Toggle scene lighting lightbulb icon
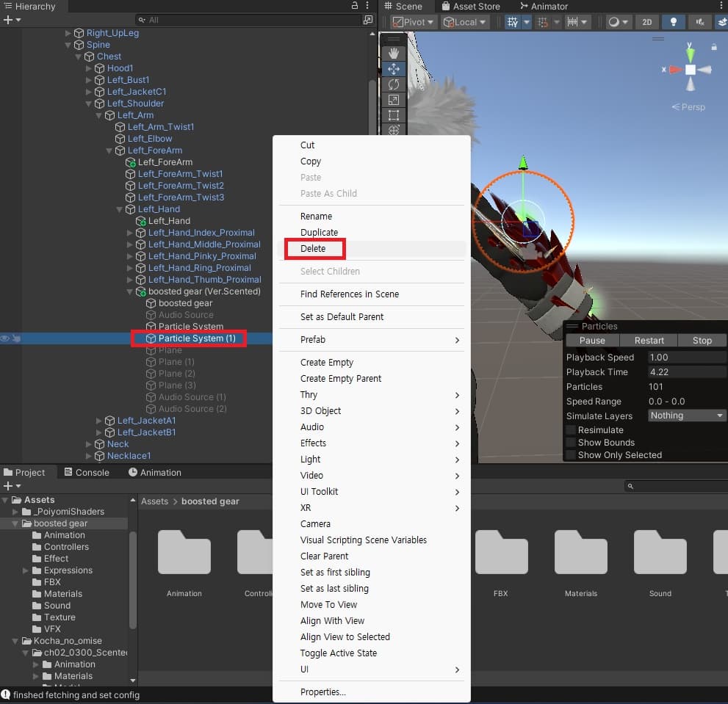The width and height of the screenshot is (728, 704). pyautogui.click(x=674, y=22)
